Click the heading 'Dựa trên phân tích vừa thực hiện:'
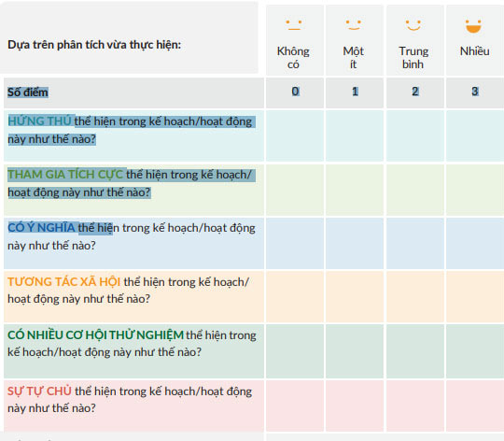The image size is (504, 441). tap(94, 45)
